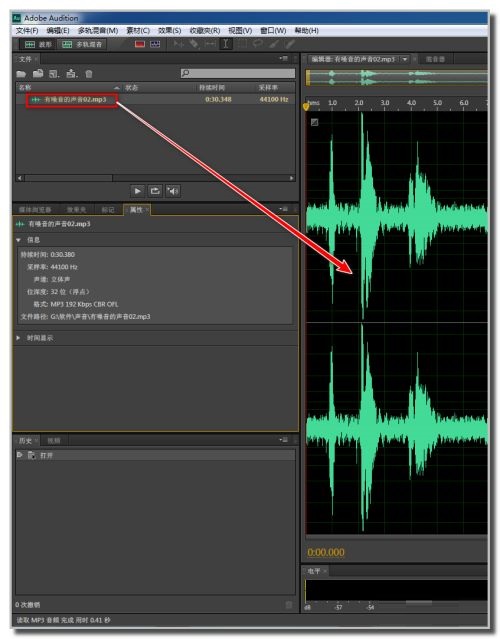The image size is (500, 639).
Task: Toggle Loop Playback in Files panel
Action: 155,191
